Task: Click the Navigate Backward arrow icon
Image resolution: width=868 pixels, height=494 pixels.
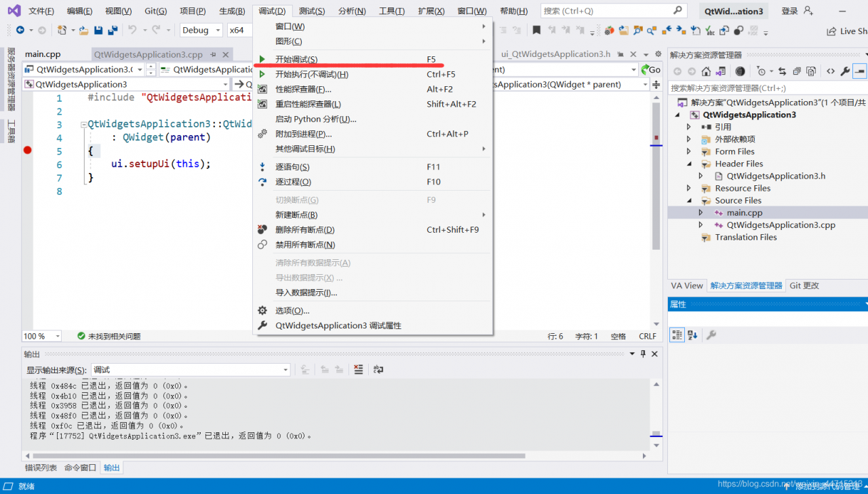Action: [20, 30]
